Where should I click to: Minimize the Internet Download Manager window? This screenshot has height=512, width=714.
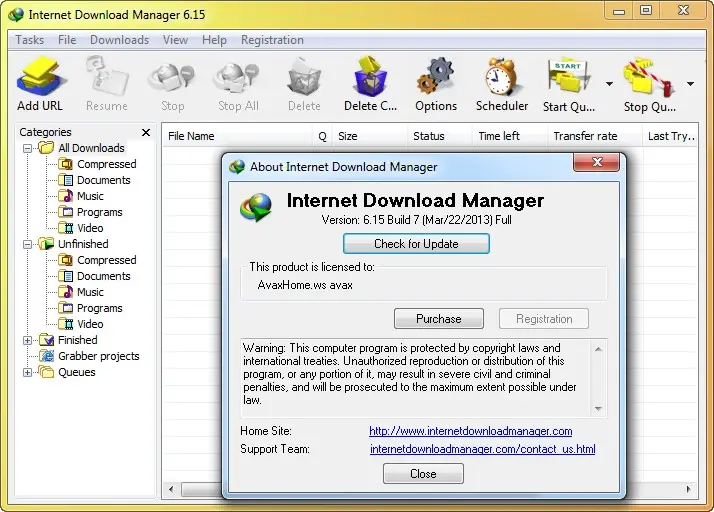pos(619,10)
